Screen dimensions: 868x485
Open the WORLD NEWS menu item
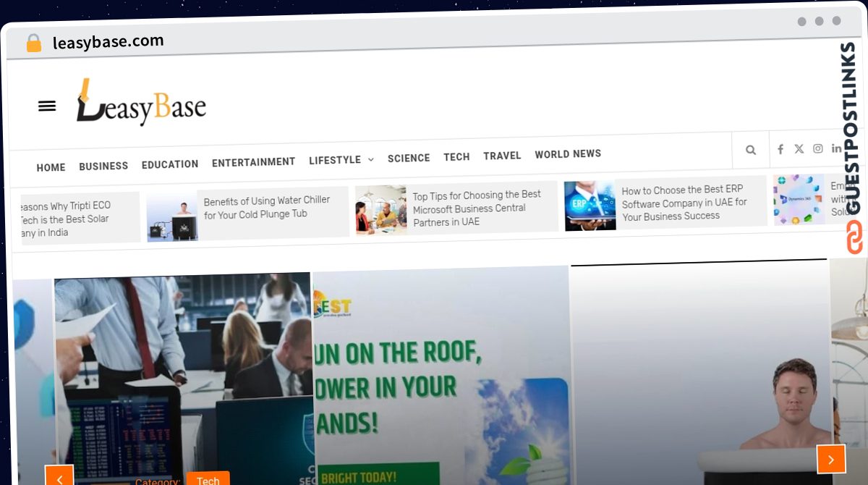click(x=568, y=154)
